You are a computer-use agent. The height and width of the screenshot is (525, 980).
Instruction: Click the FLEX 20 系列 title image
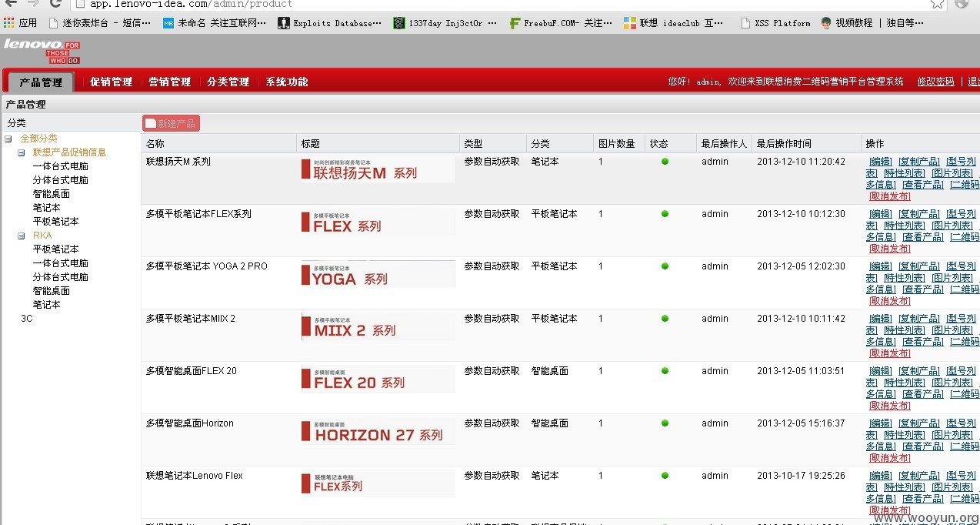click(378, 379)
